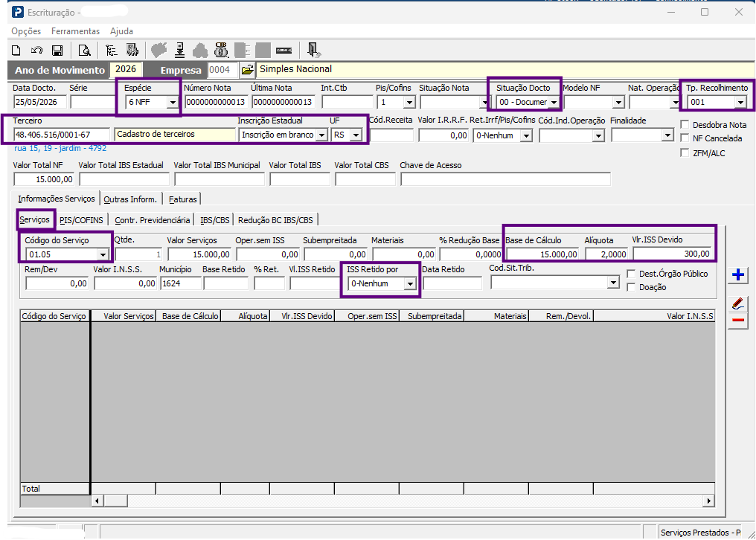The height and width of the screenshot is (540, 756).
Task: Click the blue address link below Terceiro
Action: (60, 148)
